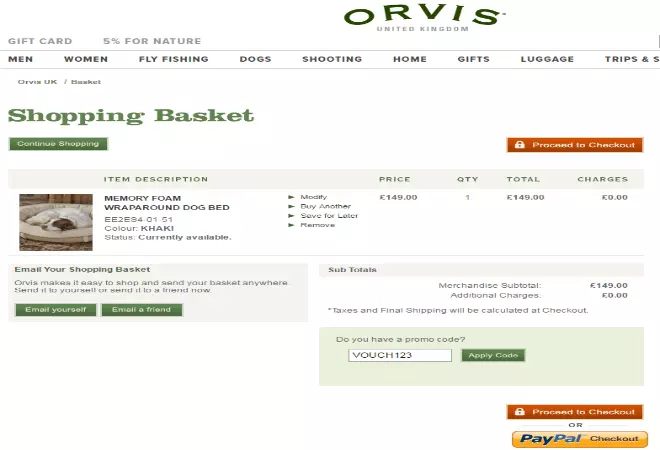Click the Item Description column header
This screenshot has height=450, width=660.
[x=156, y=179]
